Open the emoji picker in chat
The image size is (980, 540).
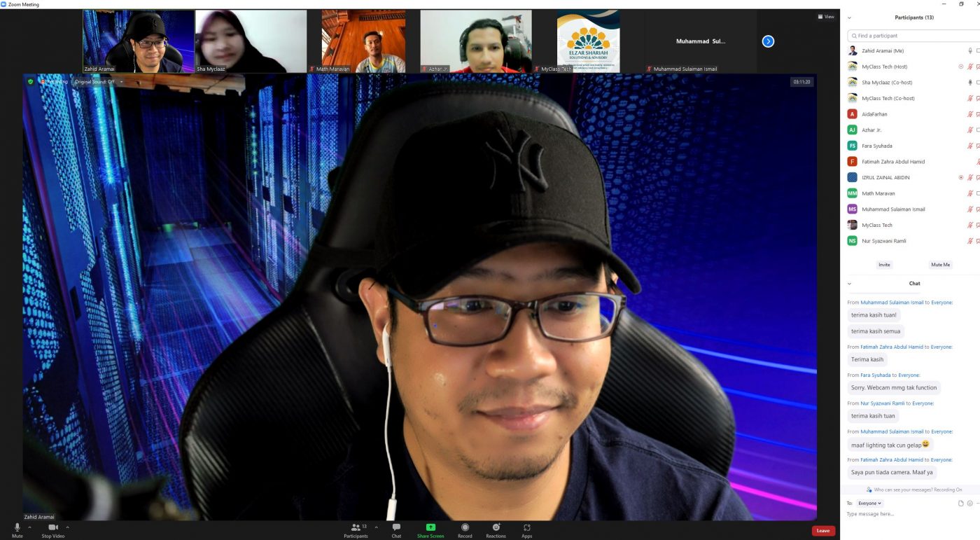(969, 503)
